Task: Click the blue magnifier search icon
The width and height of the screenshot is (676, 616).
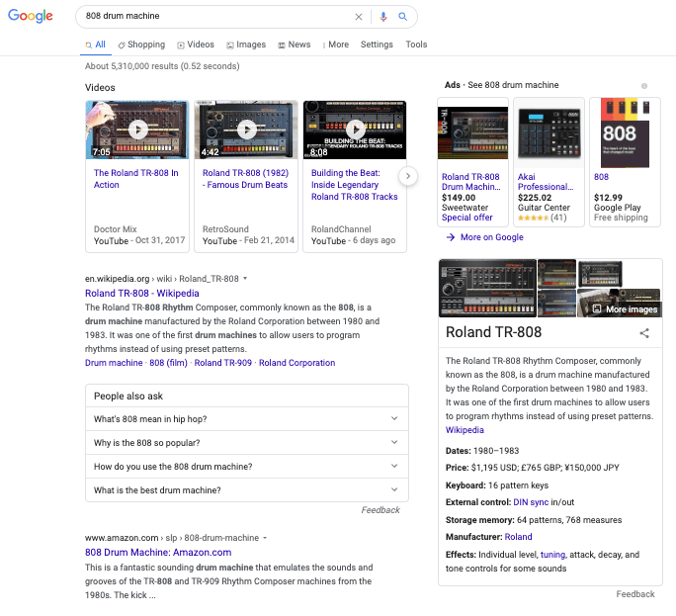Action: (402, 17)
